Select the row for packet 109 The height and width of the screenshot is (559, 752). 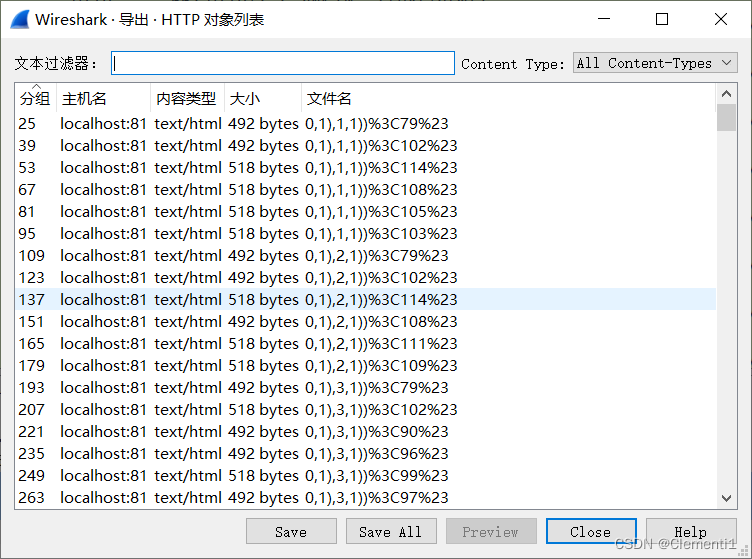[365, 256]
